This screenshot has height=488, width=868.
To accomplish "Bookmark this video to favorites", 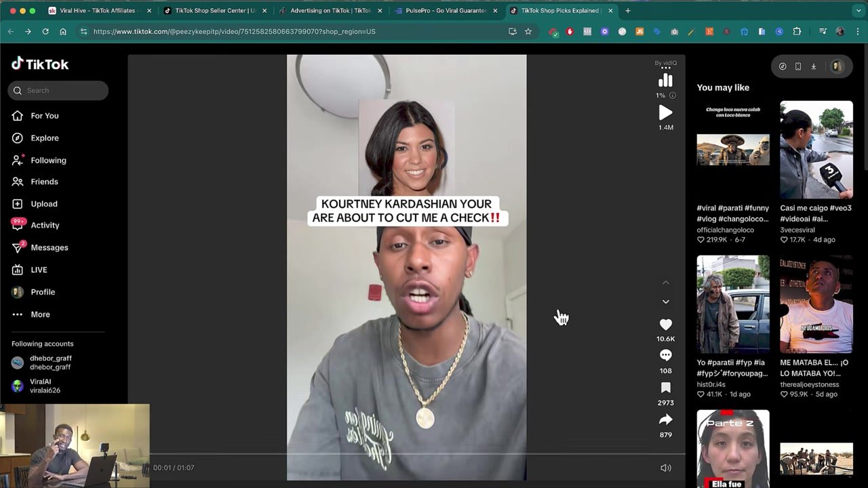I will tap(665, 388).
